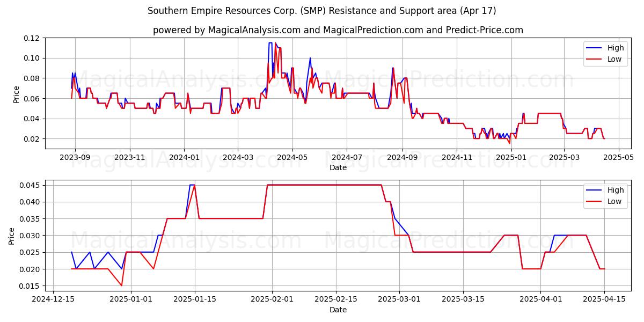Click the 2025-05 tick label in top chart
Viewport: 644px width, 322px height.
(x=618, y=157)
